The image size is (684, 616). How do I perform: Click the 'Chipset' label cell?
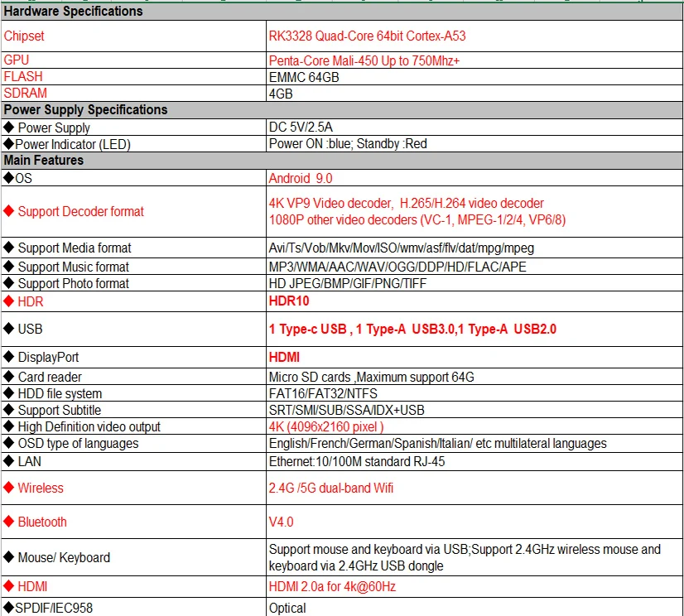(133, 36)
